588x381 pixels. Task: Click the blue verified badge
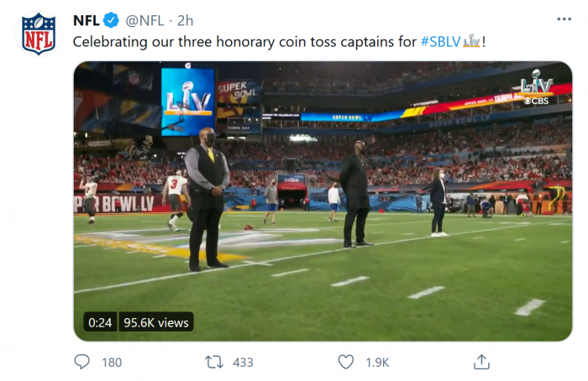pyautogui.click(x=110, y=20)
